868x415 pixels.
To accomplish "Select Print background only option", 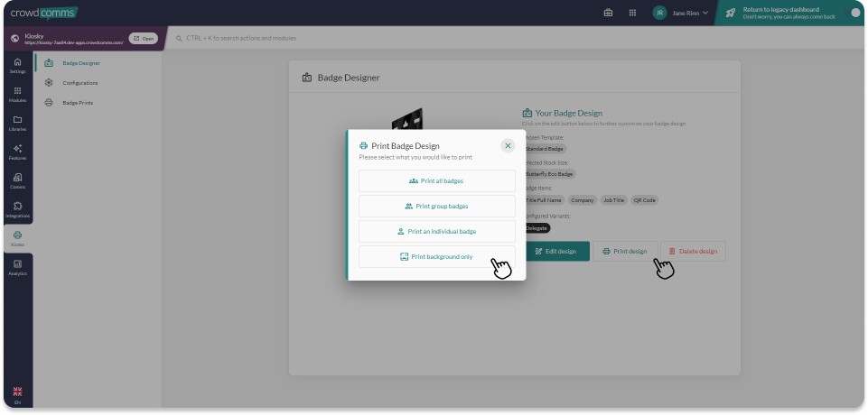I will coord(436,256).
